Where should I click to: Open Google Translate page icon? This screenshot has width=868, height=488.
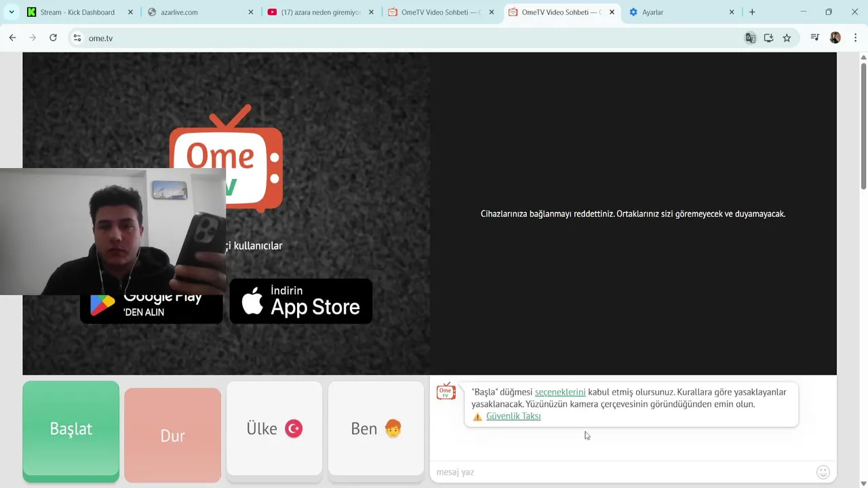tap(750, 38)
